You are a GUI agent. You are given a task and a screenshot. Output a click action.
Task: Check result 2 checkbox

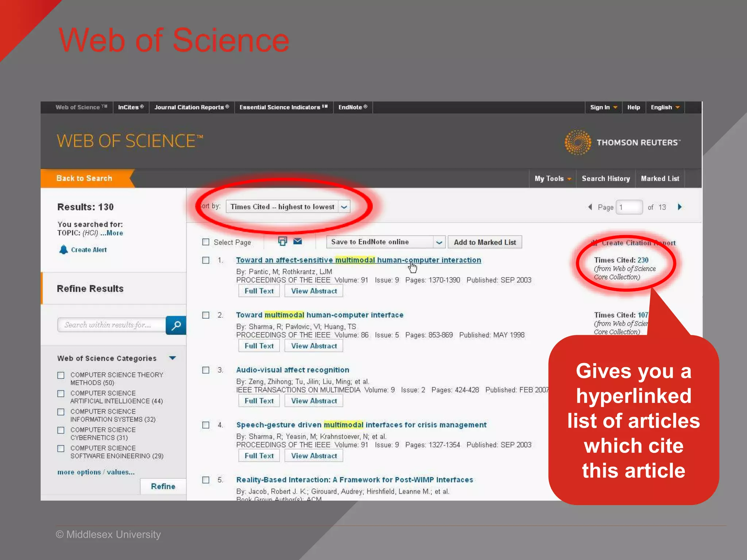206,315
